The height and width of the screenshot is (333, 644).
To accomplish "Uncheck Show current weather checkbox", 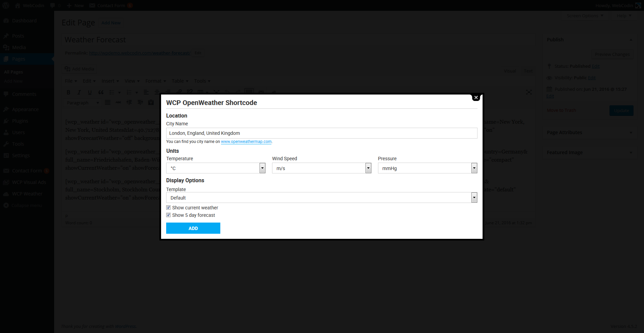I will tap(169, 208).
